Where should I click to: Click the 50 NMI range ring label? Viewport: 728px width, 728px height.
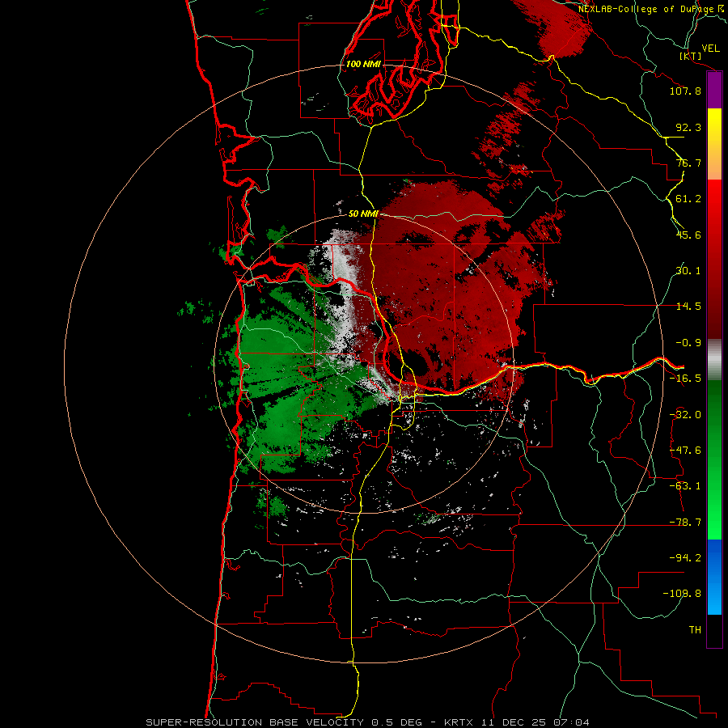(363, 214)
